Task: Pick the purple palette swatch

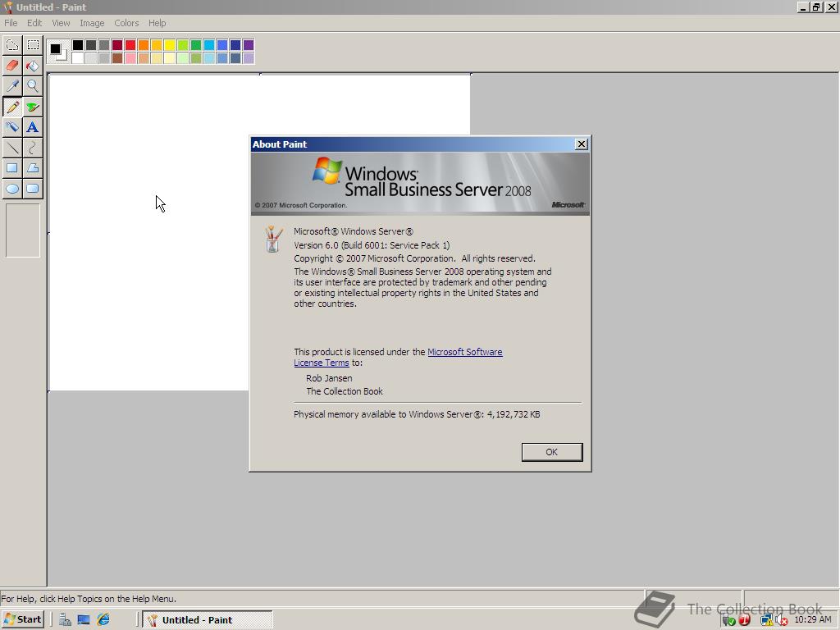Action: (249, 45)
